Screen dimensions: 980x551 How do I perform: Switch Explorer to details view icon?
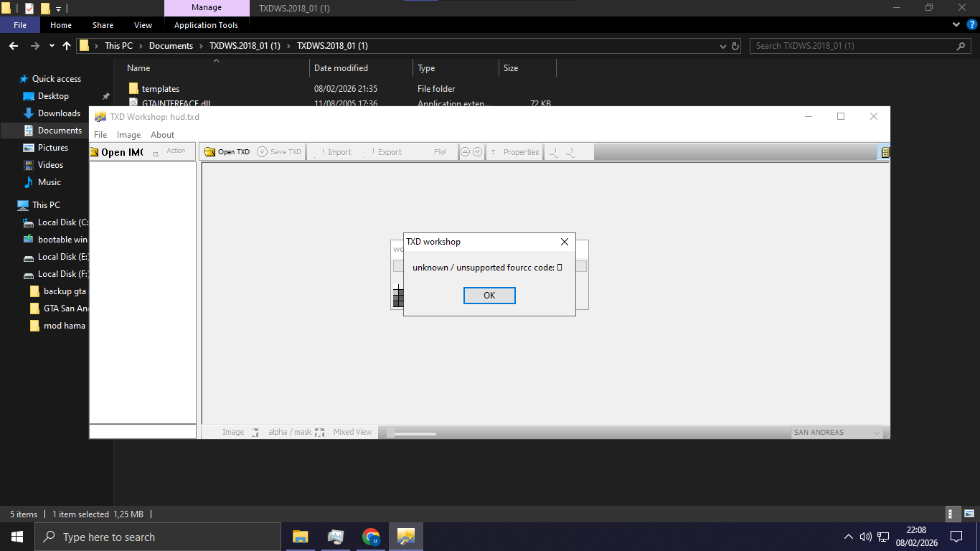coord(953,514)
